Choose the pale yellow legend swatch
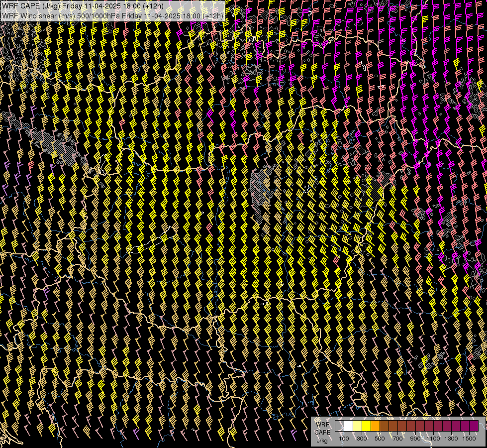 pyautogui.click(x=358, y=426)
